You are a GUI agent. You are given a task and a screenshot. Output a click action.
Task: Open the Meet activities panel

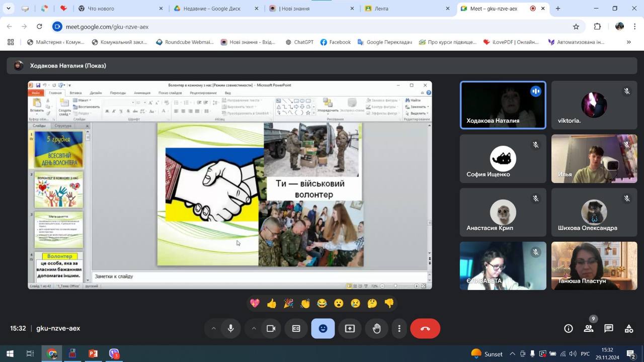click(x=629, y=328)
